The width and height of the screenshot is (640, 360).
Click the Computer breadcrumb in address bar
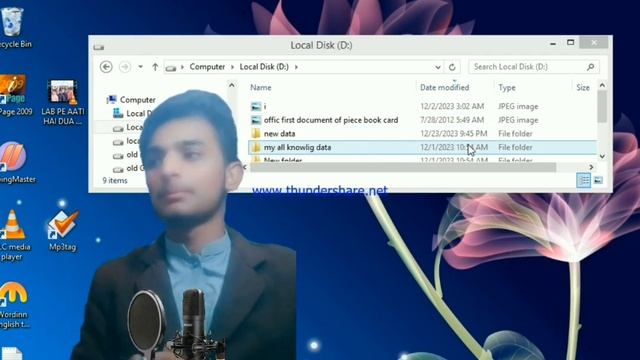tap(207, 67)
